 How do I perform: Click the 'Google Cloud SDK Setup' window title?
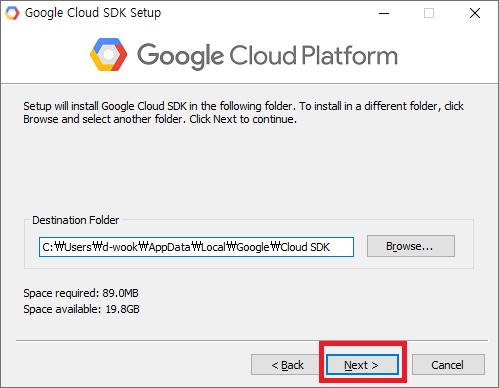point(93,13)
